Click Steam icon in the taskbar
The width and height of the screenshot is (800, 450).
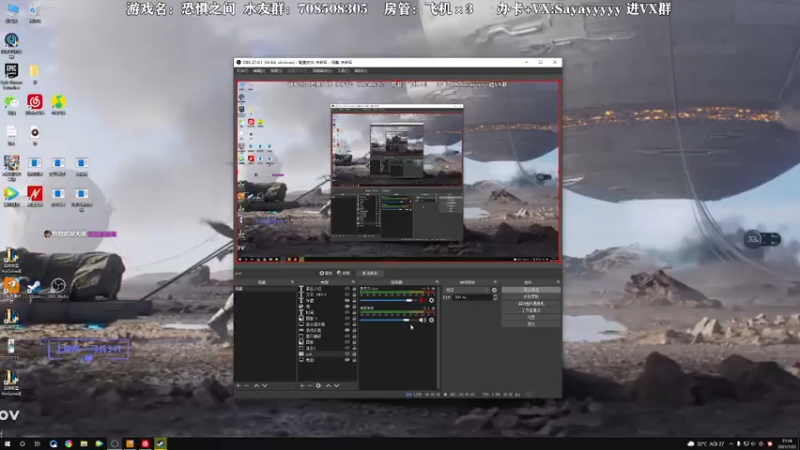point(161,444)
